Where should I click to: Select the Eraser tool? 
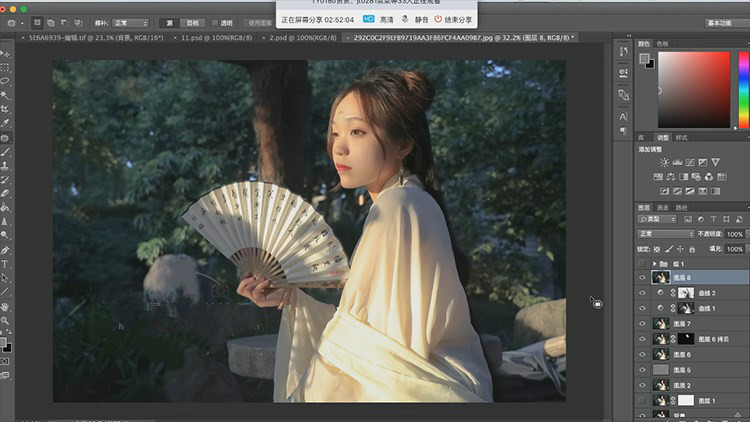5,193
